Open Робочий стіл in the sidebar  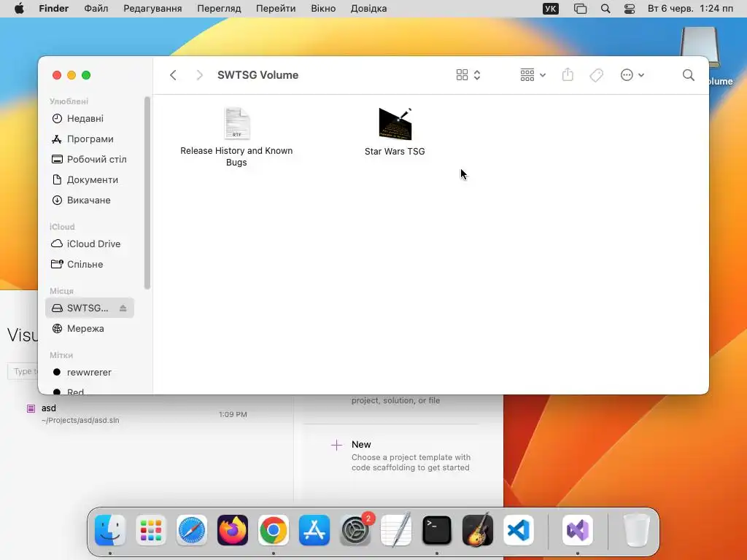point(89,160)
